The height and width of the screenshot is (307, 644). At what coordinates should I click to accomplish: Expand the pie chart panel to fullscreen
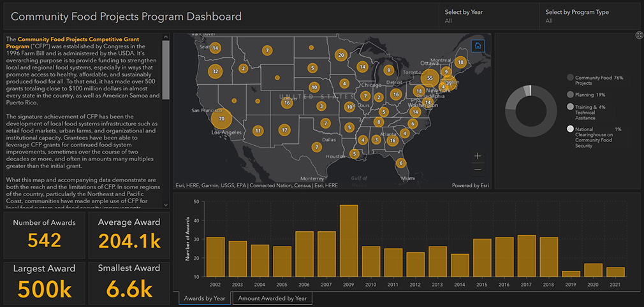(639, 35)
